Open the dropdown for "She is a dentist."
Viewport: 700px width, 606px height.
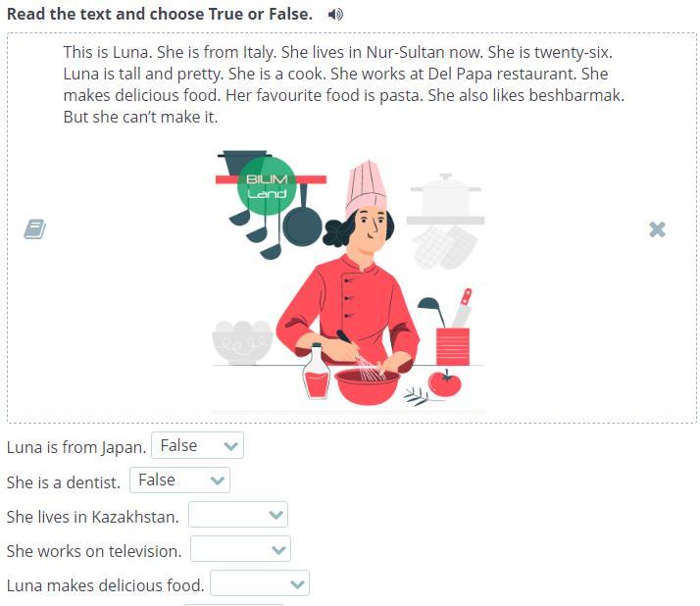point(179,480)
